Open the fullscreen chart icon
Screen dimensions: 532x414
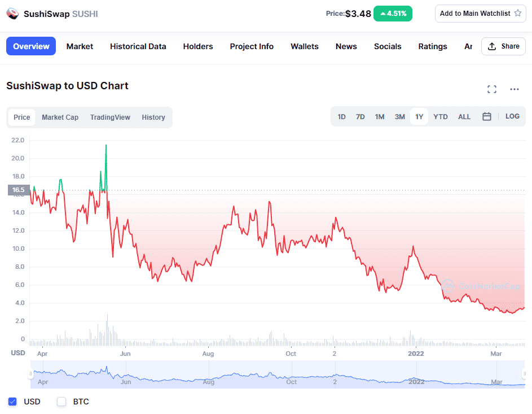(491, 89)
